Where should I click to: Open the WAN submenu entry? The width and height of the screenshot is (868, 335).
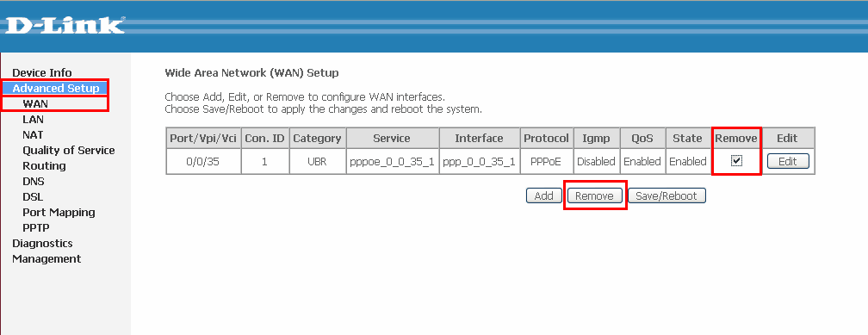point(35,103)
